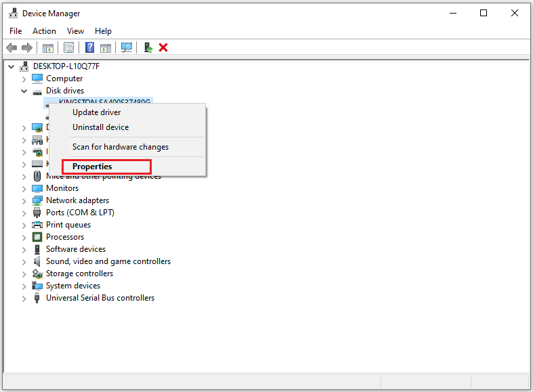The height and width of the screenshot is (392, 533).
Task: Minimize the Device Manager window
Action: [453, 14]
